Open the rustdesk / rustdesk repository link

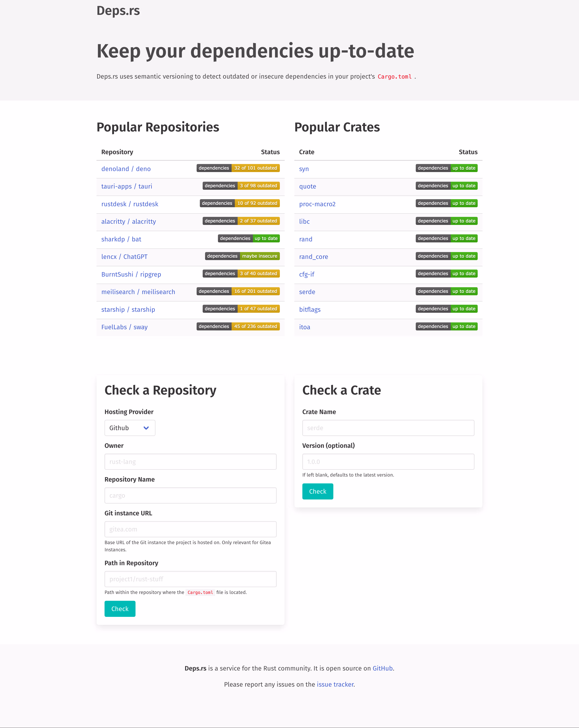click(130, 204)
